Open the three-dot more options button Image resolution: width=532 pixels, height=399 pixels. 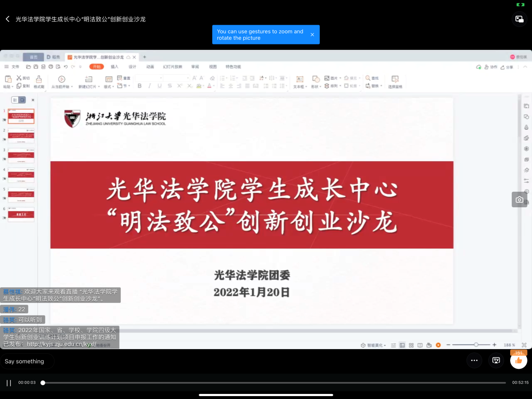[475, 360]
